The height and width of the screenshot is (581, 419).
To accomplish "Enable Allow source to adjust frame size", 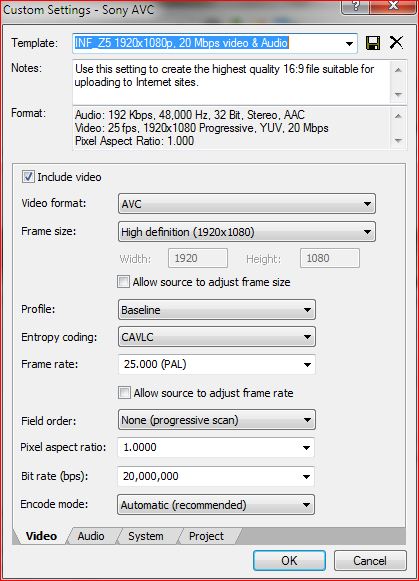I will (123, 282).
